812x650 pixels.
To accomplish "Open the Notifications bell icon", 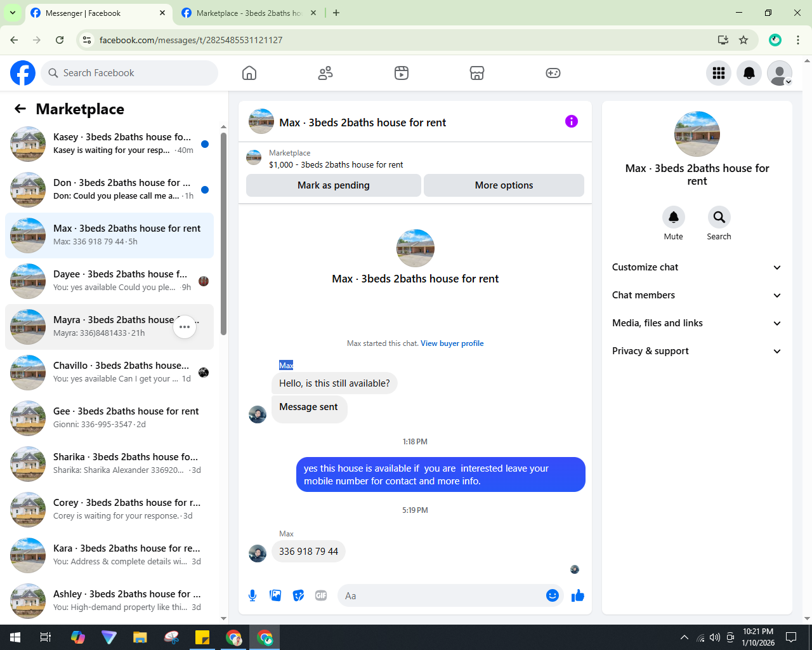I will click(749, 73).
